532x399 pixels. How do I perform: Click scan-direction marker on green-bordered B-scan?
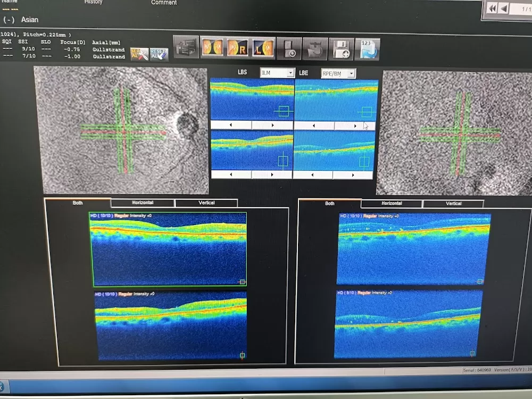click(242, 281)
